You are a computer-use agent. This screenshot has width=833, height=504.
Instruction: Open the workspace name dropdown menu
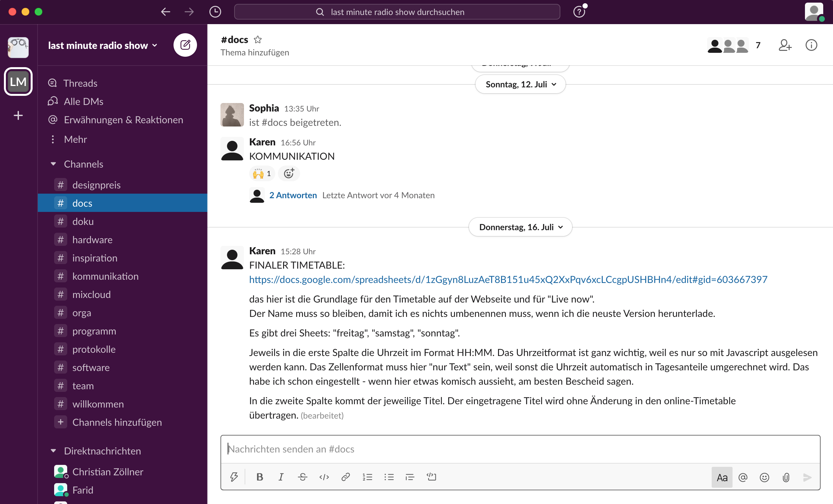pos(102,45)
